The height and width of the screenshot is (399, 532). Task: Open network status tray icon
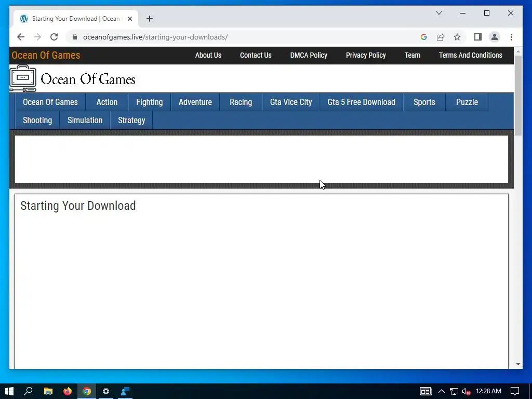tap(454, 391)
